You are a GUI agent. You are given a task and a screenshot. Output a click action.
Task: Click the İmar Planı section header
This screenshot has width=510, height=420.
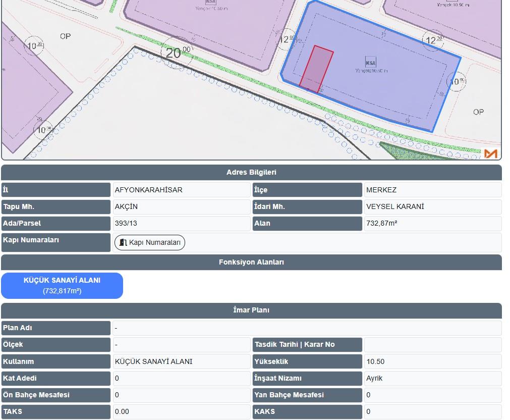point(251,310)
